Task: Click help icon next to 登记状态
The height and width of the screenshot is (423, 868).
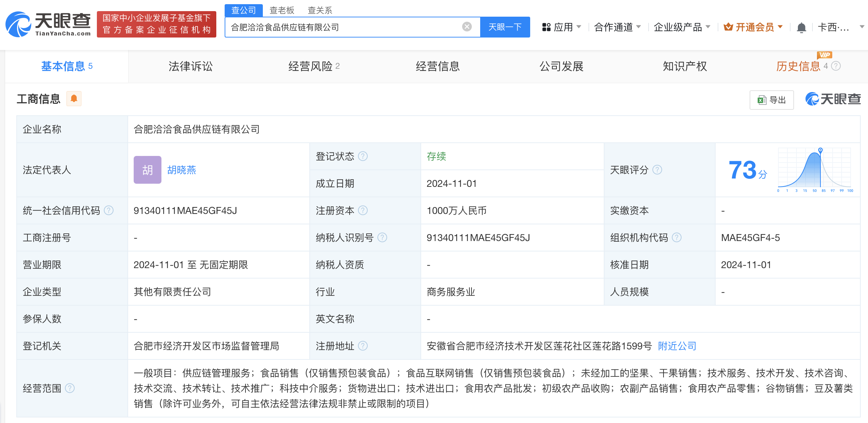Action: (363, 156)
